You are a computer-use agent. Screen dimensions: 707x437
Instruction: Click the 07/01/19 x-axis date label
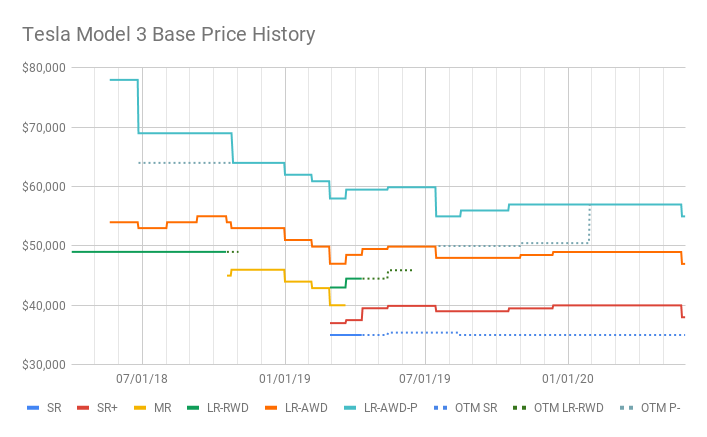click(426, 380)
